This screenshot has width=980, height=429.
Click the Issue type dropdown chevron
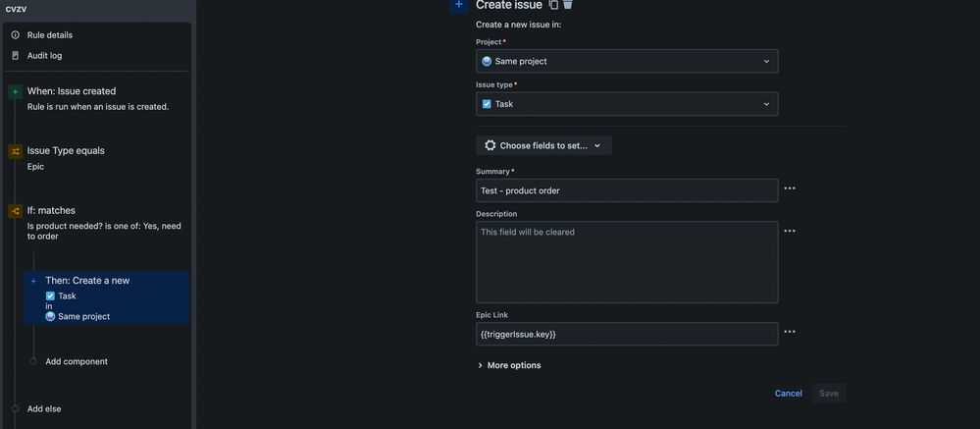pyautogui.click(x=766, y=104)
